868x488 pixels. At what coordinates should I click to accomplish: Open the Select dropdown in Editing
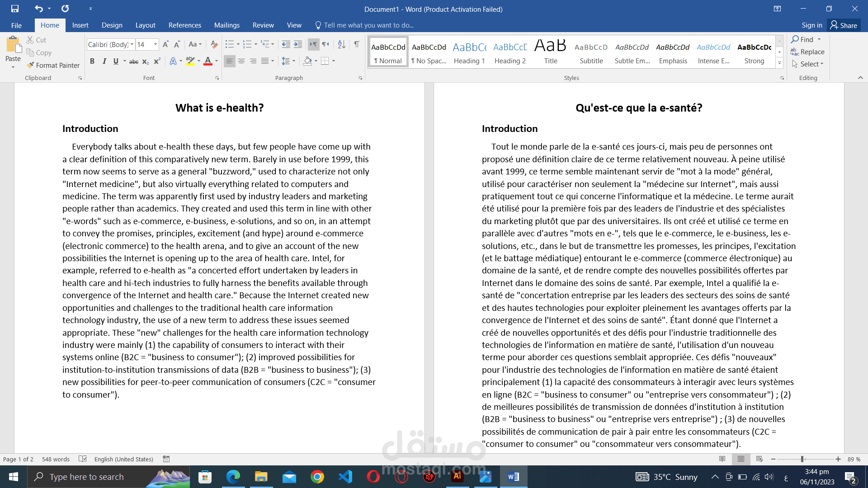807,64
